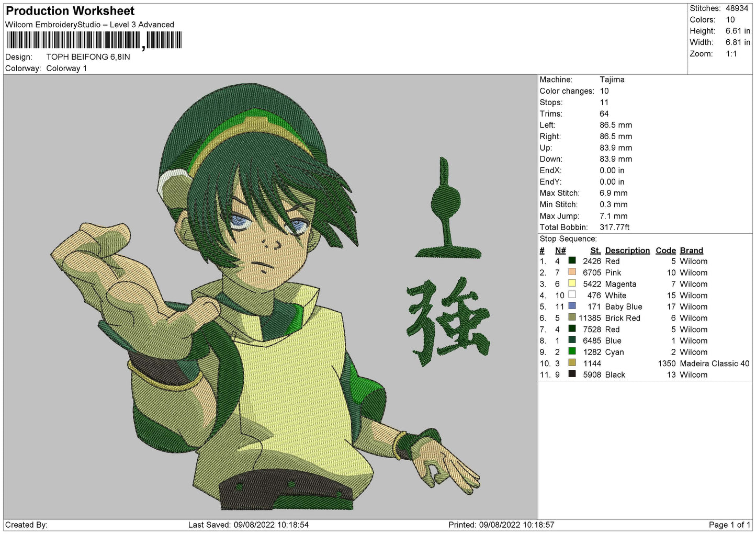Click the Pink description text

tap(613, 272)
